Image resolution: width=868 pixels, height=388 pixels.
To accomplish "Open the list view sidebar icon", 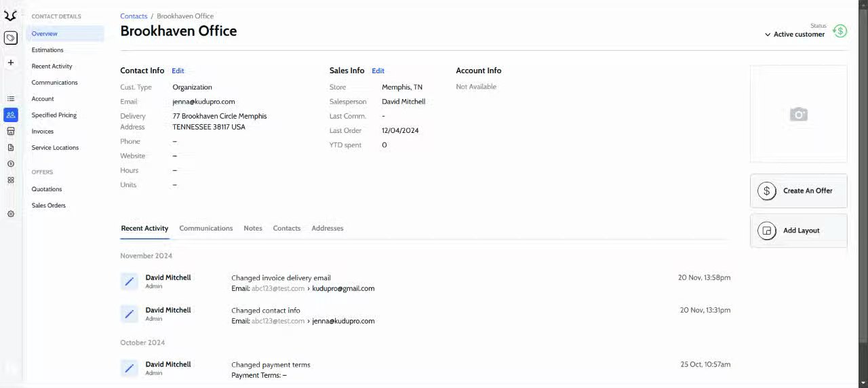I will [10, 99].
